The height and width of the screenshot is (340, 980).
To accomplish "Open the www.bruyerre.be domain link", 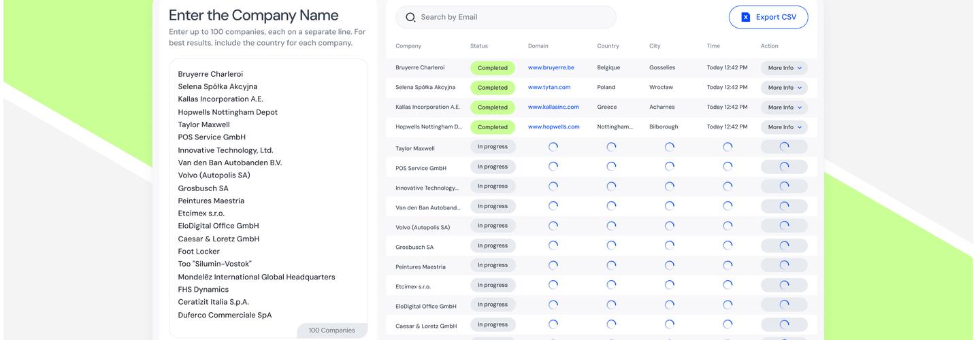I will click(x=551, y=68).
